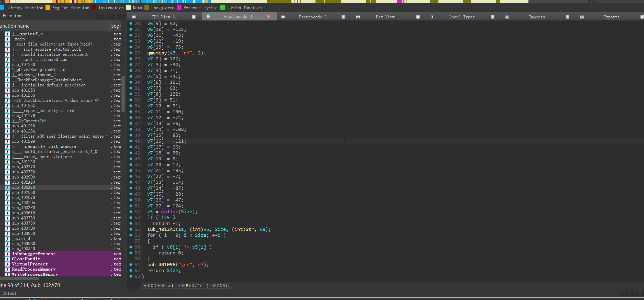Click the Functions panel float button
Viewport: 644px width, 300px height.
click(x=110, y=16)
